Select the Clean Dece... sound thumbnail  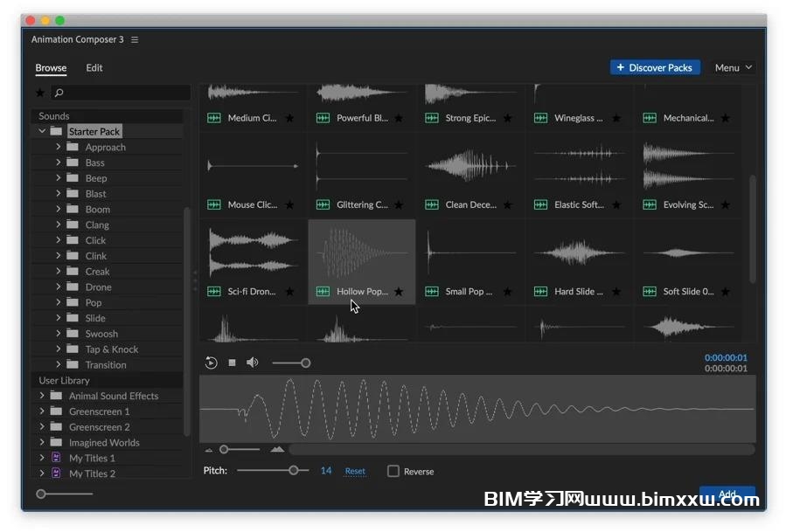click(470, 166)
